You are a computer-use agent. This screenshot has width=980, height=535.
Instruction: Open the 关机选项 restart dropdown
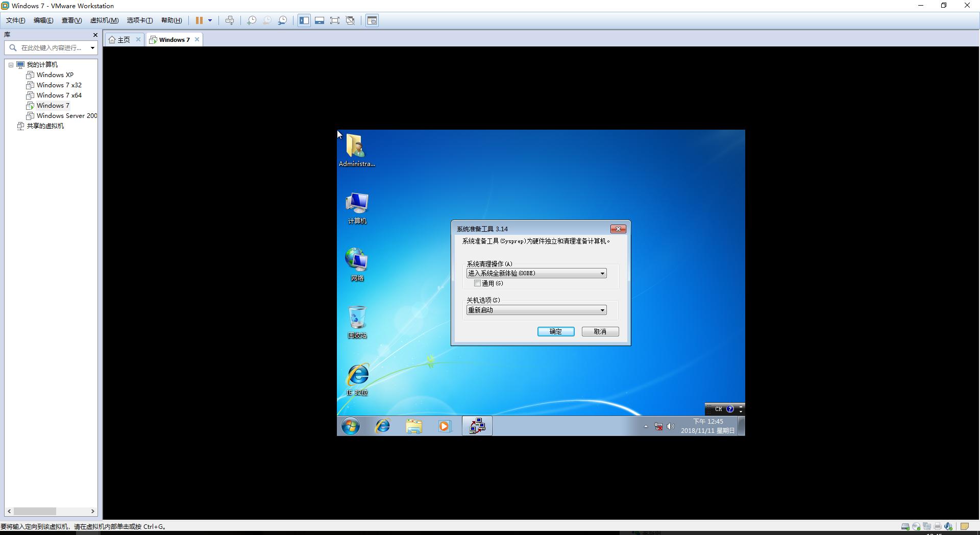coord(602,310)
